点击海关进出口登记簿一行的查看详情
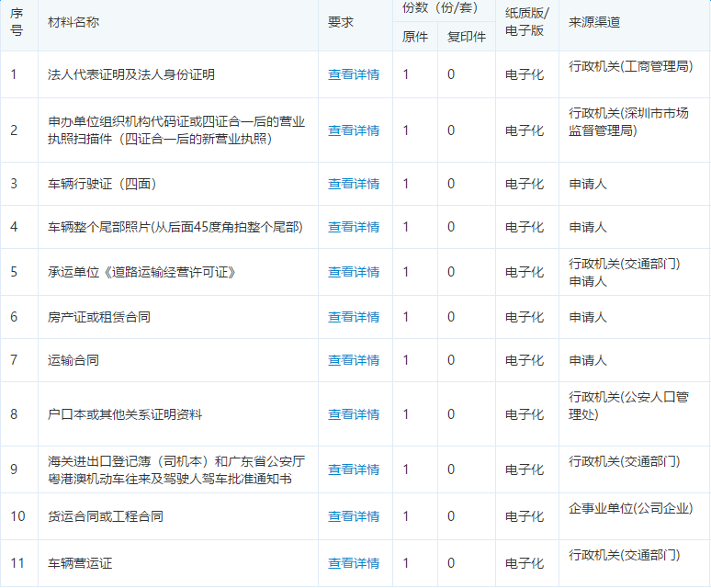 pyautogui.click(x=354, y=469)
